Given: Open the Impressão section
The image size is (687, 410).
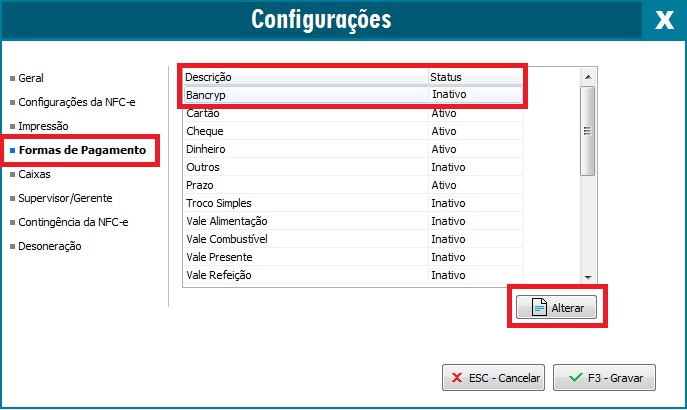Looking at the screenshot, I should point(43,126).
